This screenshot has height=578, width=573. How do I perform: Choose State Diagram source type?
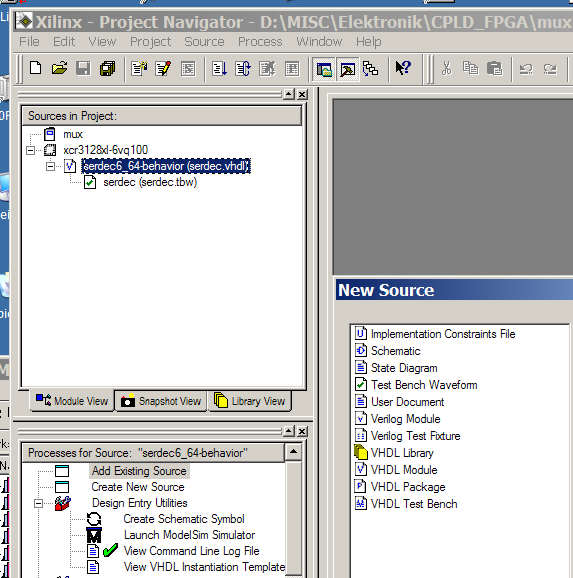[404, 368]
